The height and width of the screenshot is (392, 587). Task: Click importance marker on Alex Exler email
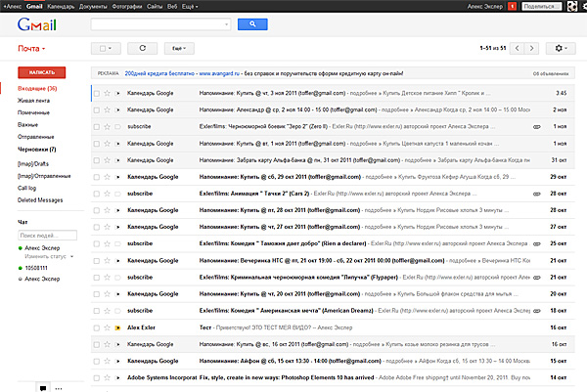118,327
